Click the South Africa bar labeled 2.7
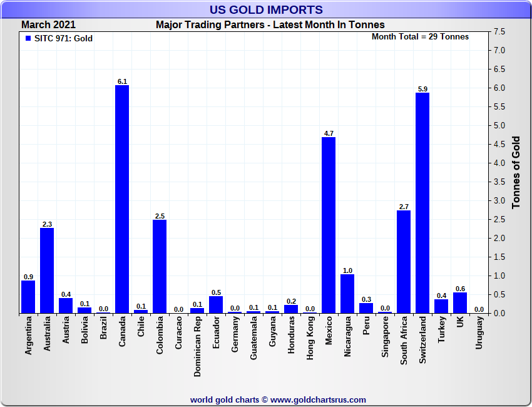Image resolution: width=532 pixels, height=407 pixels. pos(404,262)
